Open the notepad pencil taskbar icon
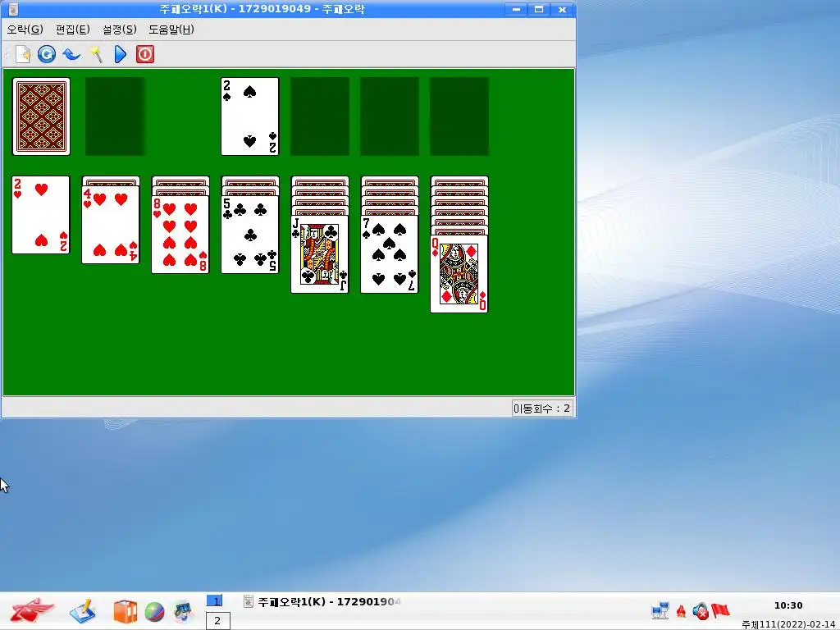840x630 pixels. pyautogui.click(x=83, y=611)
